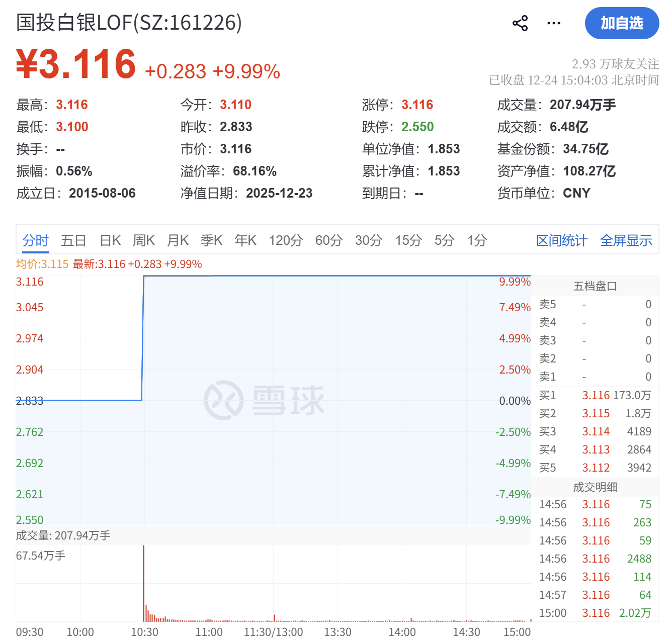Viewport: 672px width, 638px height.
Task: Switch to the 五日 chart tab
Action: [x=73, y=240]
